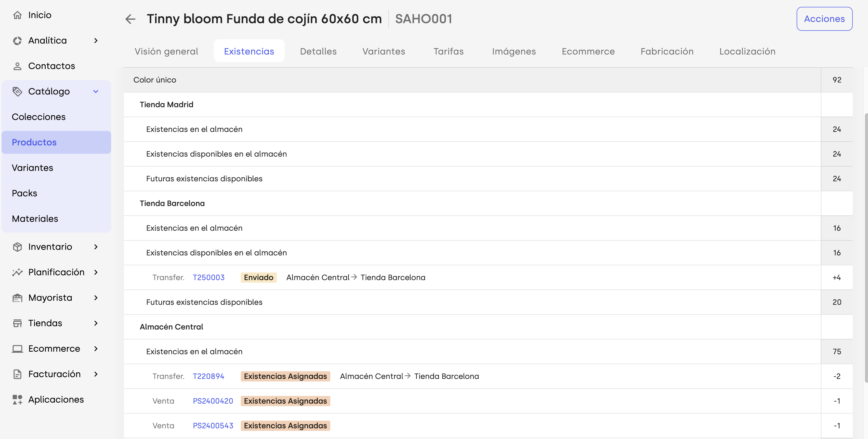Click the Aplicaciones apps icon
Screen dimensions: 868x439
click(17, 400)
